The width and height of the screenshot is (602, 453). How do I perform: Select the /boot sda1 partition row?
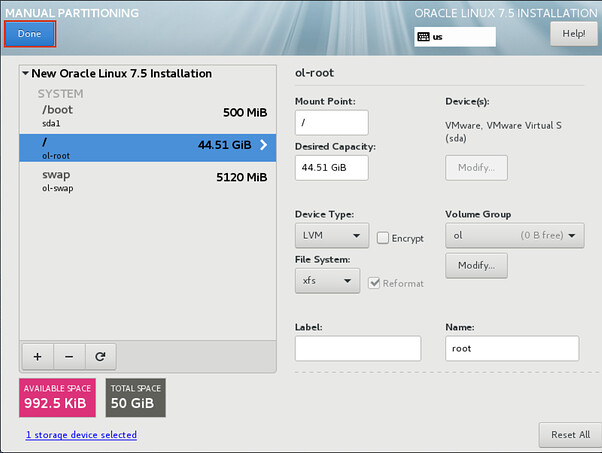[x=148, y=116]
